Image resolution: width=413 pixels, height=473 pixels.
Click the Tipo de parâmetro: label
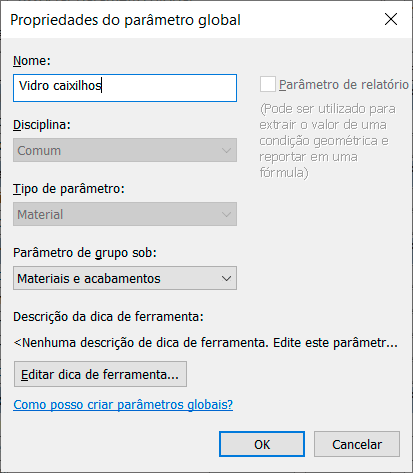pyautogui.click(x=69, y=189)
